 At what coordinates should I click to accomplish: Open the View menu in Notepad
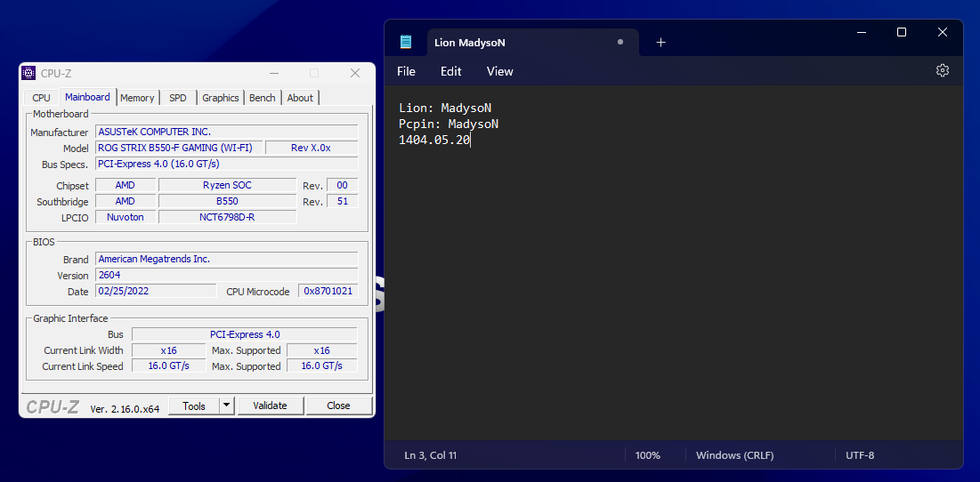(x=500, y=72)
